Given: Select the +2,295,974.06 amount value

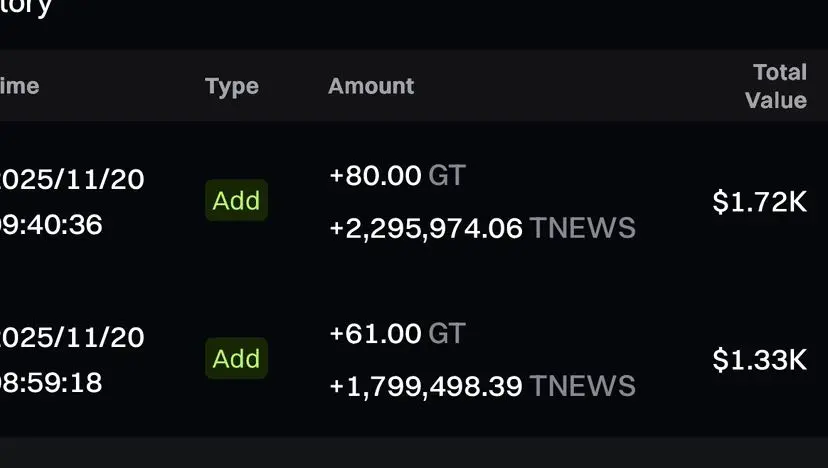Looking at the screenshot, I should tap(426, 229).
